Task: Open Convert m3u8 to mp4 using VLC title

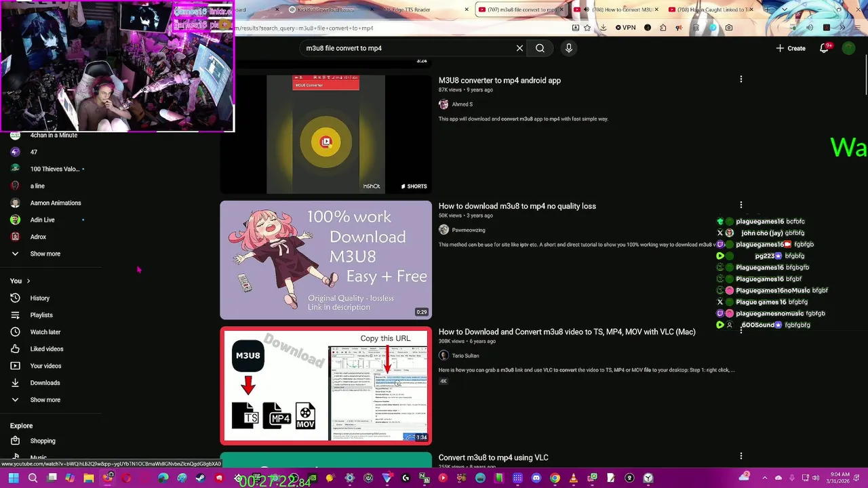Action: click(494, 457)
